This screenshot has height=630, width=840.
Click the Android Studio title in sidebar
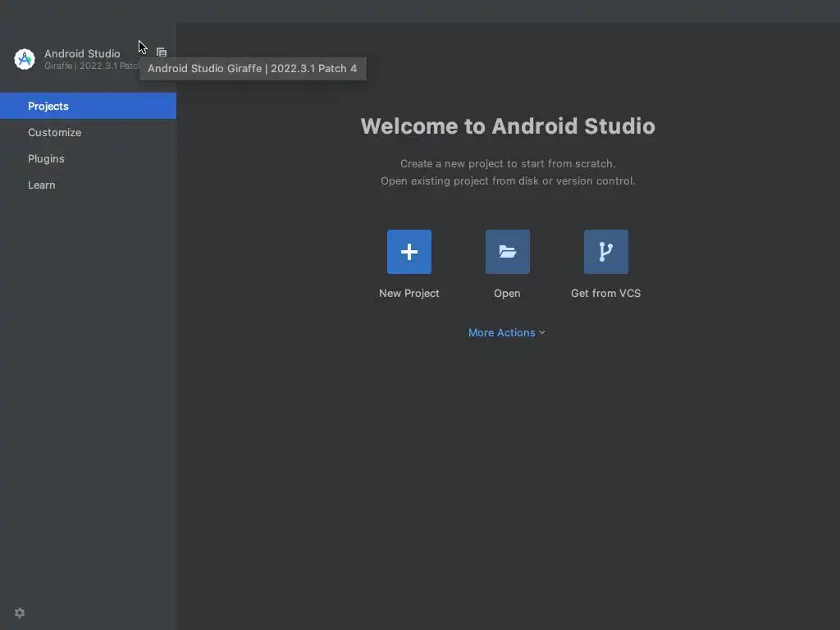(x=82, y=53)
